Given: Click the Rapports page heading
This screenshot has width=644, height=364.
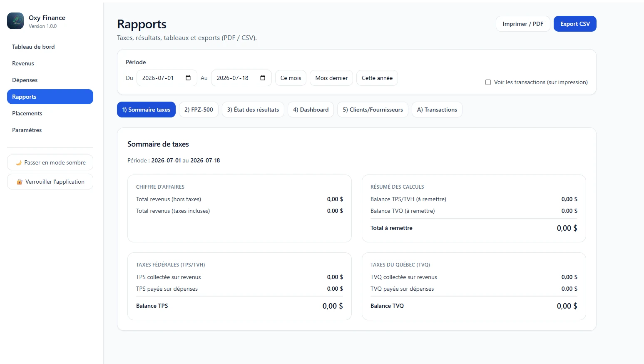Looking at the screenshot, I should (x=142, y=24).
